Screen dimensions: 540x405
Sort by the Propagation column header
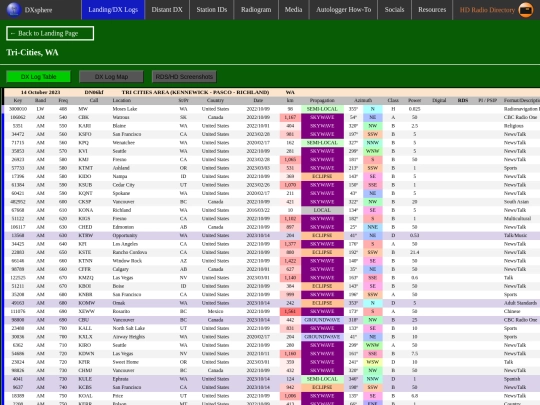pyautogui.click(x=322, y=100)
